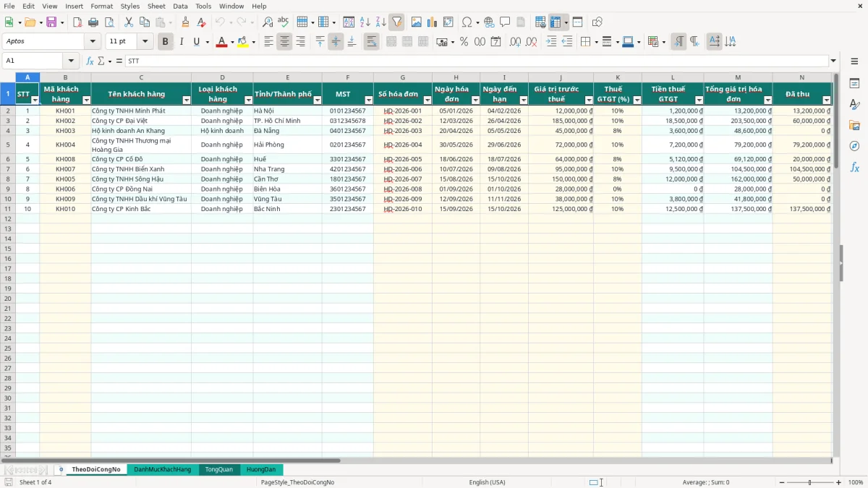Click the Insert Hyperlink icon
The image size is (868, 488).
(489, 22)
